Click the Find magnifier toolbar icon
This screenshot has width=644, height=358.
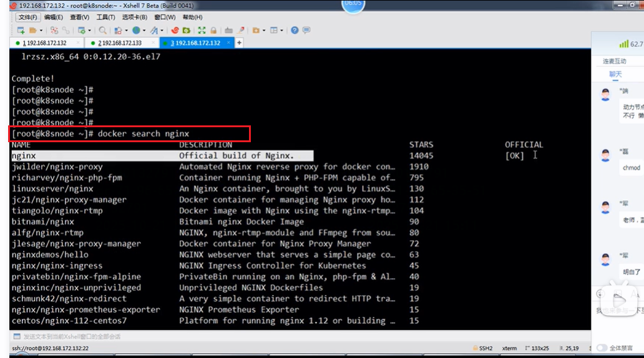point(103,31)
